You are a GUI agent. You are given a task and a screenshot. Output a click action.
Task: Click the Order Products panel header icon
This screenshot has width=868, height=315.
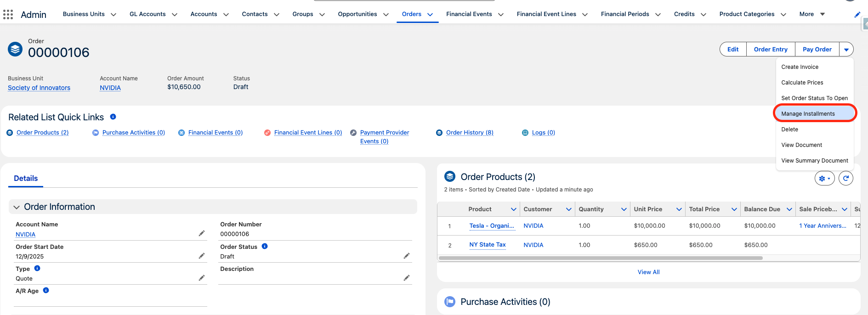(x=450, y=176)
